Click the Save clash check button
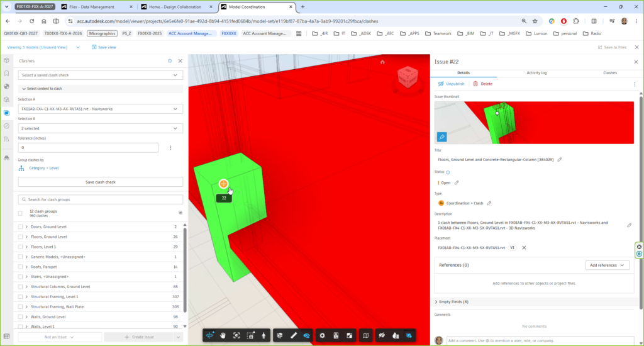The image size is (644, 346). (100, 182)
